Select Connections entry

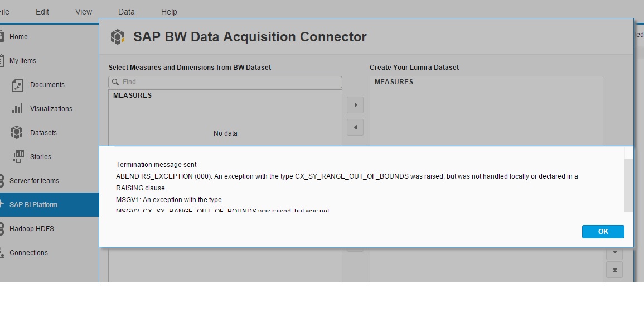28,252
